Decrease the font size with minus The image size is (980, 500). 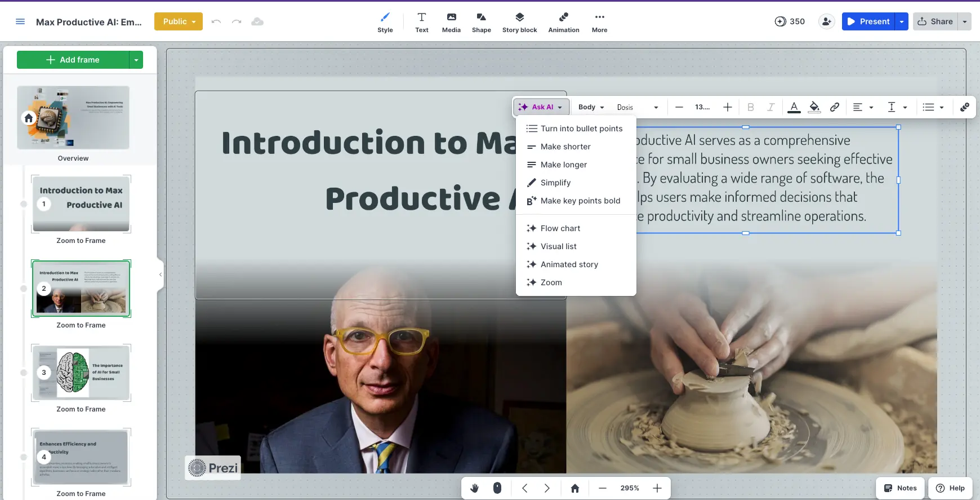click(679, 107)
